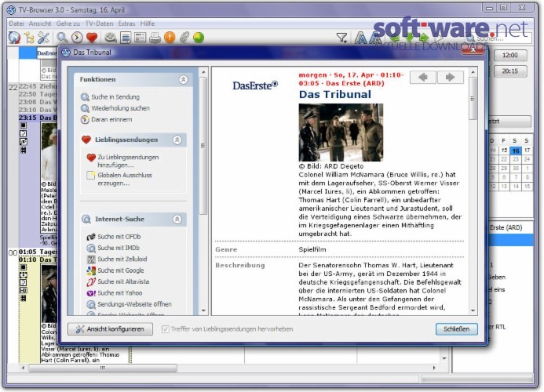The width and height of the screenshot is (544, 392).
Task: Click the DasErste channel logo
Action: [x=255, y=85]
